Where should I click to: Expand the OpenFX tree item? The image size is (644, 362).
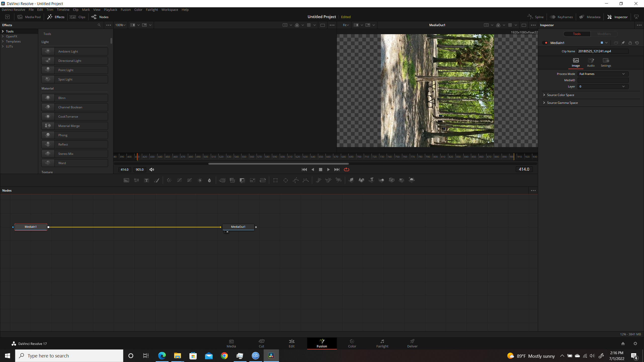pos(3,36)
